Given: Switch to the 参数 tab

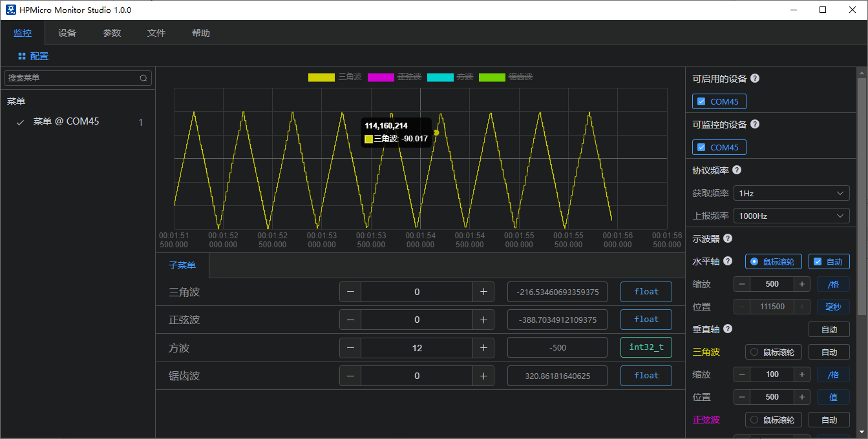Looking at the screenshot, I should coord(112,33).
